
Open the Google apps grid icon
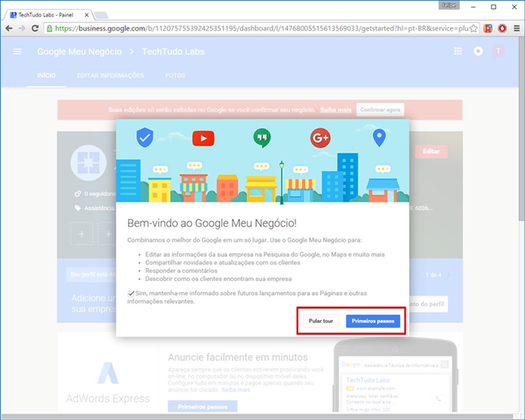tap(458, 51)
